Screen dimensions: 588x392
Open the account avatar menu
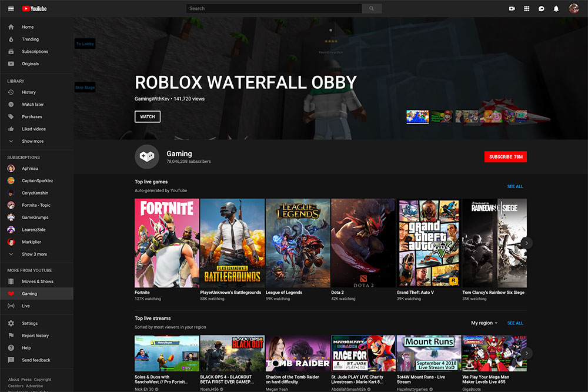click(x=573, y=8)
